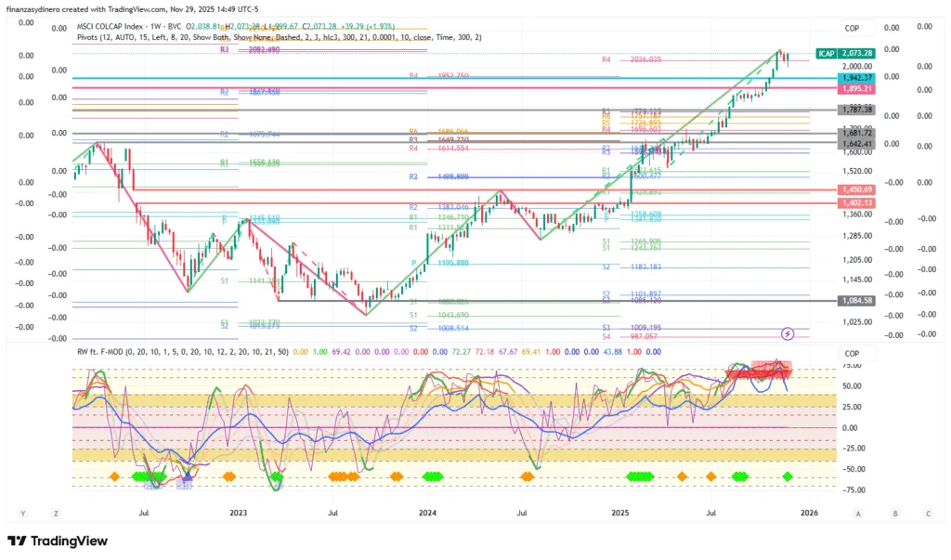Click the 2025 label on time axis
The image size is (951, 560).
pyautogui.click(x=620, y=513)
